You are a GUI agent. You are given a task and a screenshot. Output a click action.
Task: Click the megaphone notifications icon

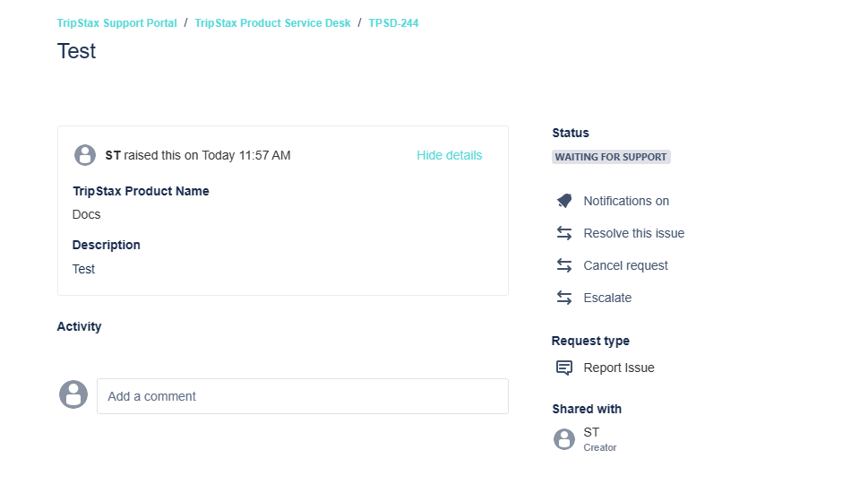click(x=564, y=201)
